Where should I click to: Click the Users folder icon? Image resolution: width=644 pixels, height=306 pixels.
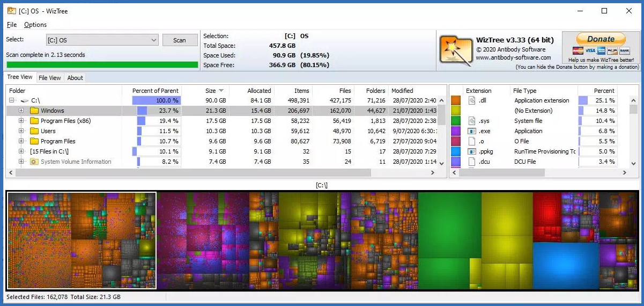pyautogui.click(x=34, y=131)
